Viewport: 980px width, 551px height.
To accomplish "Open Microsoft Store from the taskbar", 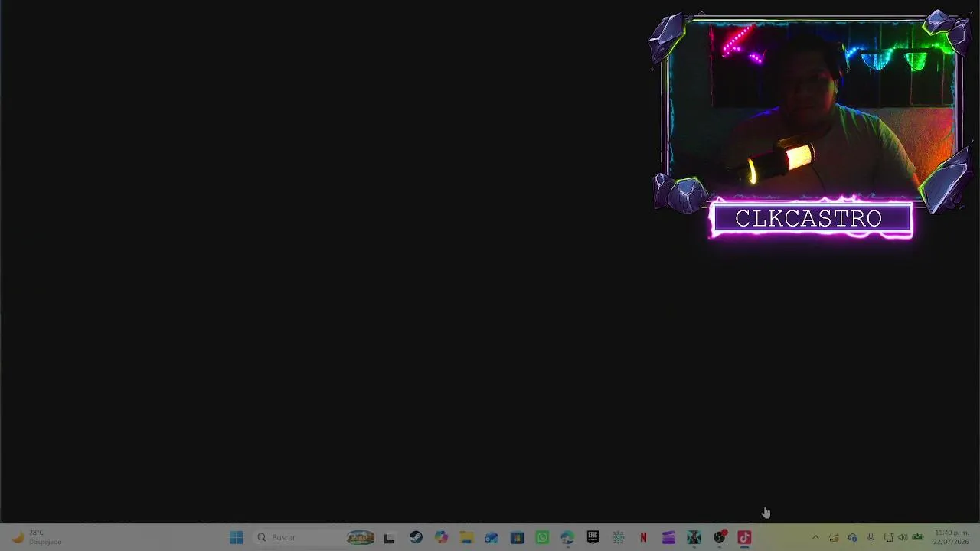I will point(517,537).
